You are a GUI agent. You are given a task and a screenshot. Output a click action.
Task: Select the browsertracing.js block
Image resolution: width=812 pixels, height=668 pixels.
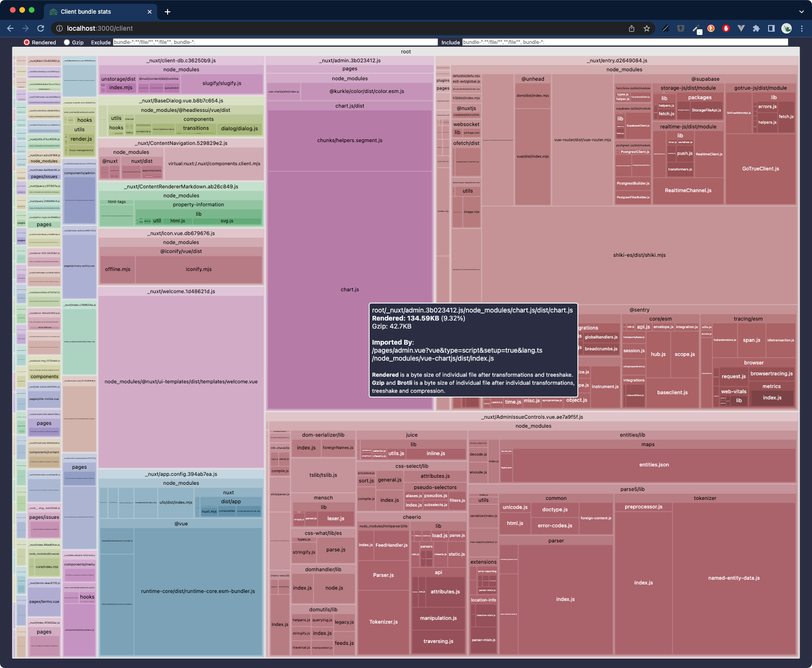pyautogui.click(x=771, y=374)
